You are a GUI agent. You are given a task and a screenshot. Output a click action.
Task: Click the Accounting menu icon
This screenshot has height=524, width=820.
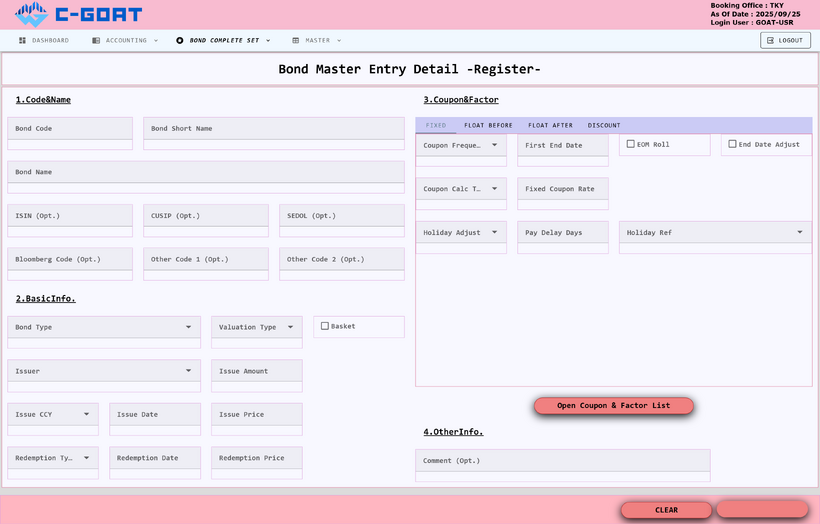click(x=96, y=41)
